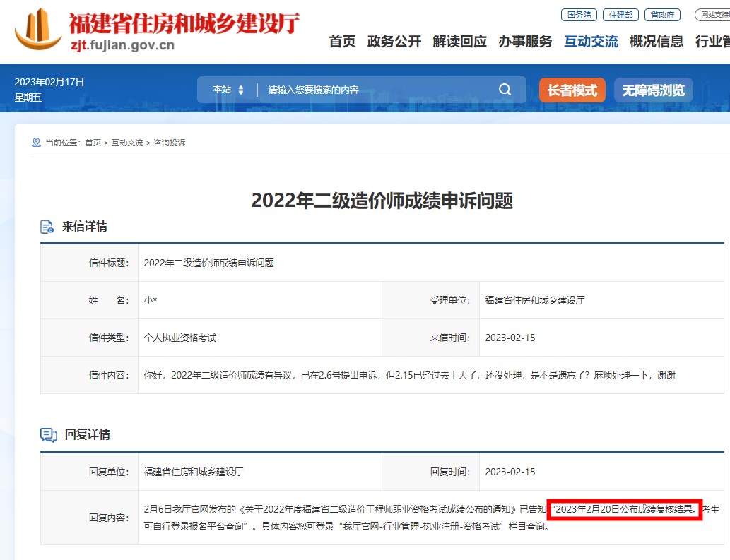Open the 政务公开 menu item
This screenshot has height=560, width=730.
[x=394, y=42]
